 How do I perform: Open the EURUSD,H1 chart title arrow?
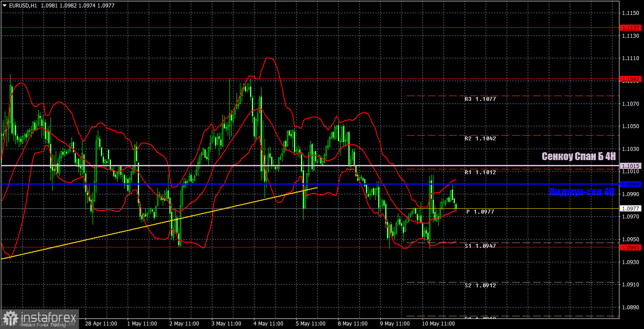[5, 5]
